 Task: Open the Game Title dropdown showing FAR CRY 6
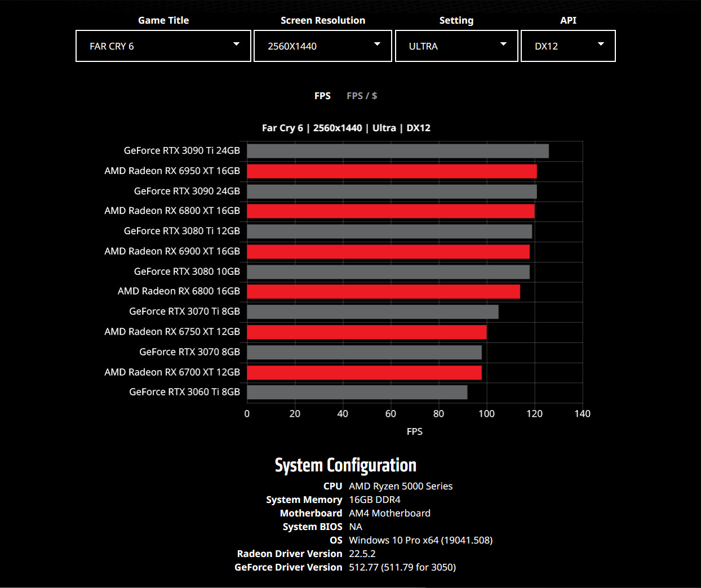[x=163, y=46]
